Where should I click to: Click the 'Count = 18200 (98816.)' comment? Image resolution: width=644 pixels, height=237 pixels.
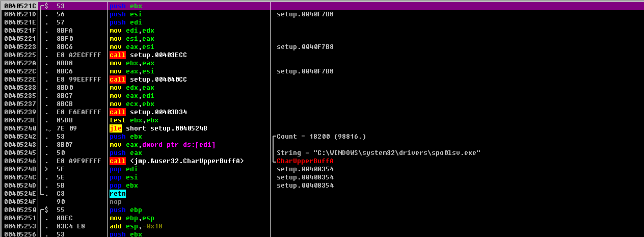(x=321, y=137)
